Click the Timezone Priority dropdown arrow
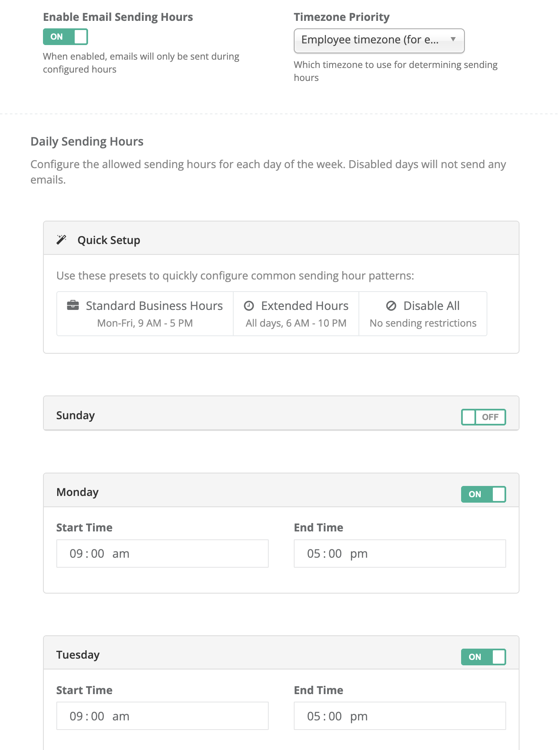The width and height of the screenshot is (560, 750). pyautogui.click(x=453, y=39)
